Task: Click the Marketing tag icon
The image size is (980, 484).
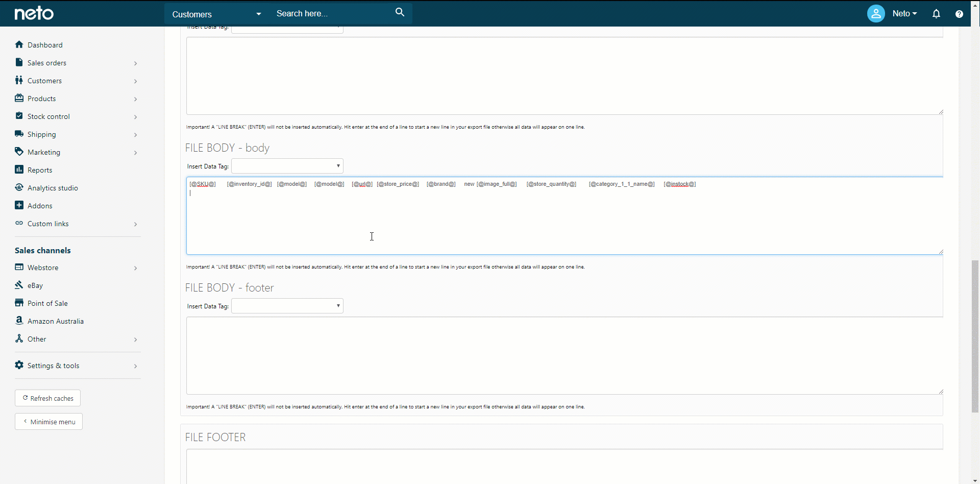Action: coord(19,152)
